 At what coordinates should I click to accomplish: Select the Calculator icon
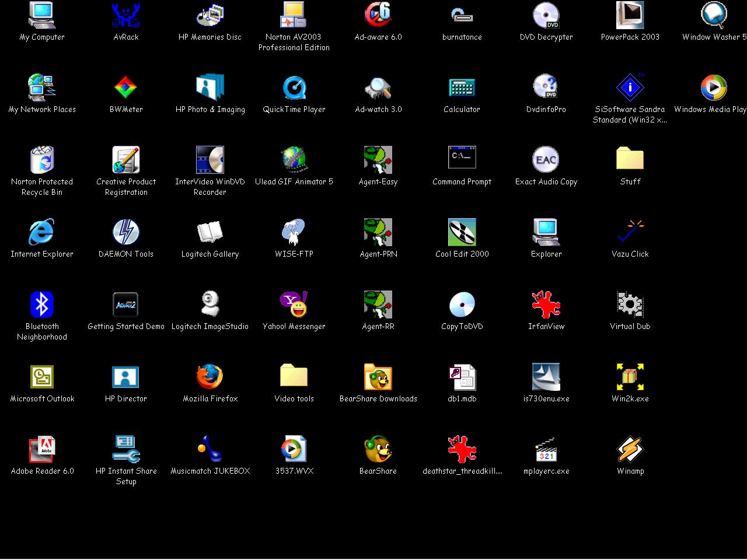[462, 87]
